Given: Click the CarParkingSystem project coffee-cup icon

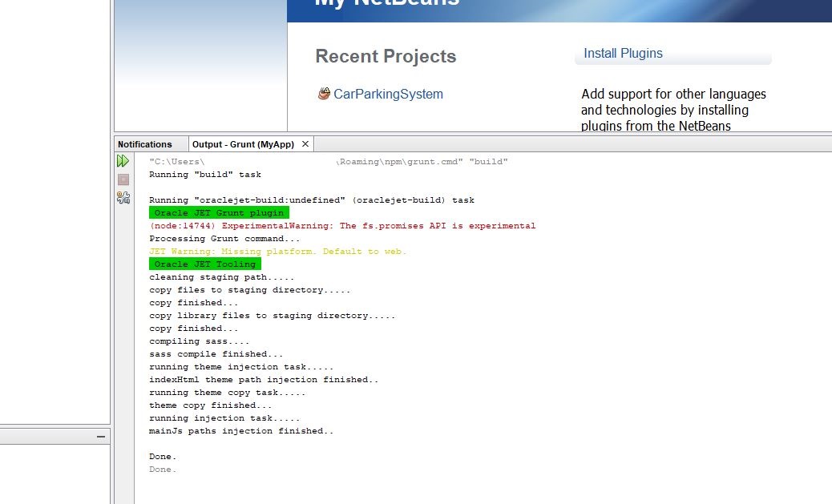Looking at the screenshot, I should [x=324, y=94].
